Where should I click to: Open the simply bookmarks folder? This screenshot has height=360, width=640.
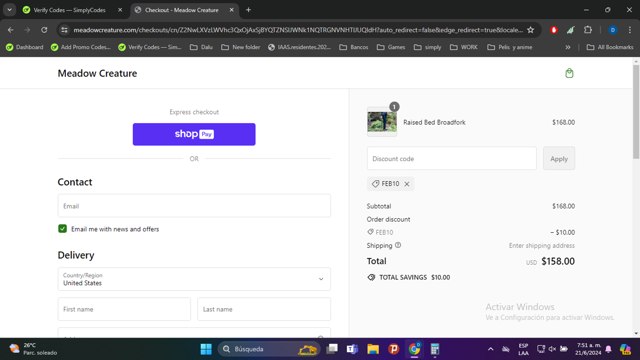[x=427, y=47]
